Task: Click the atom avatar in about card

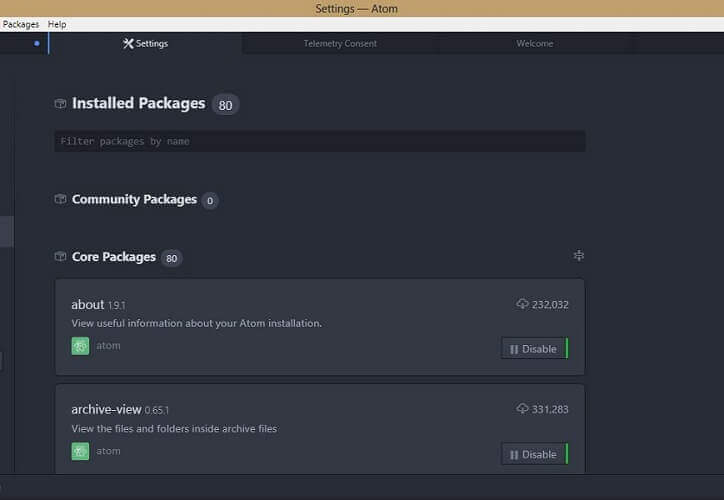Action: pyautogui.click(x=80, y=346)
